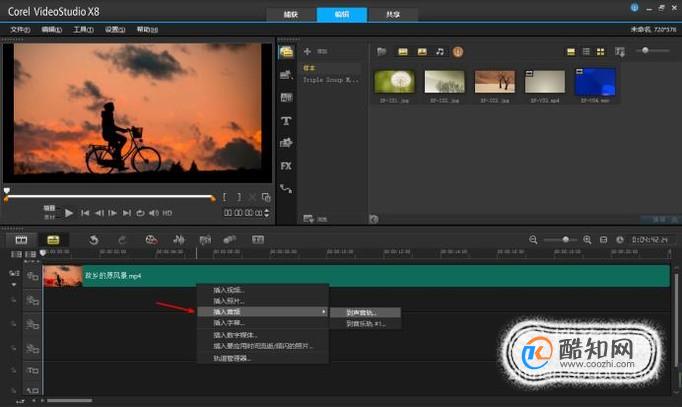The width and height of the screenshot is (682, 407).
Task: Open the Track Motion tool
Action: pos(230,240)
